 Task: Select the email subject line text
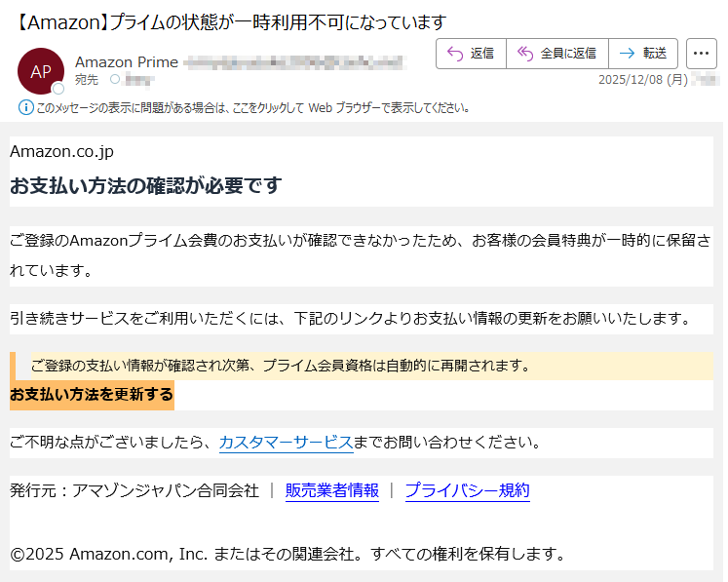tap(232, 21)
